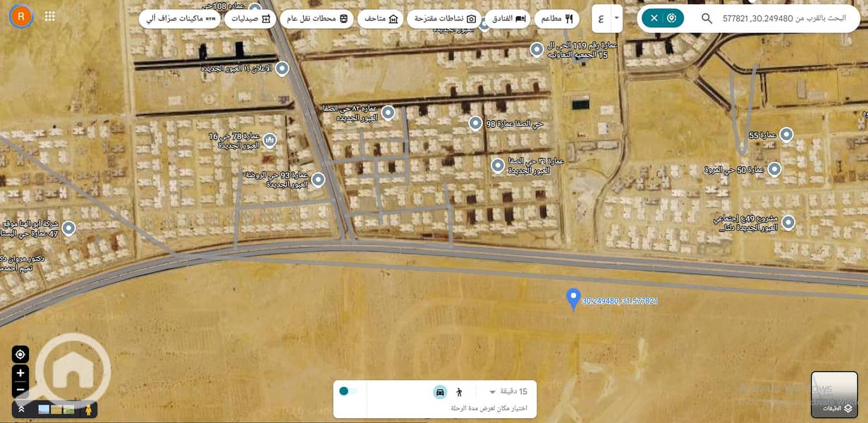Select the driving car travel mode
868x423 pixels.
(x=440, y=392)
